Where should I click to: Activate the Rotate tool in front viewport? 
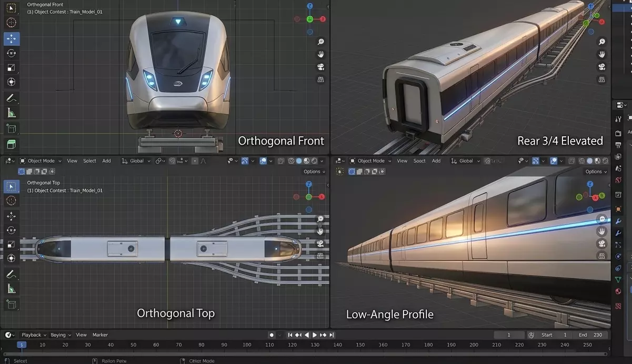pos(12,53)
